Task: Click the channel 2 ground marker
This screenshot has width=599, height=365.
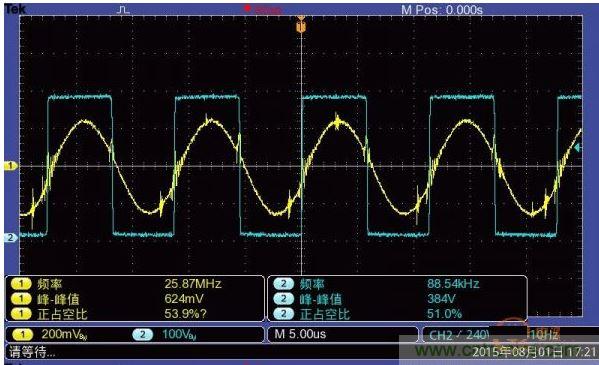Action: tap(10, 237)
